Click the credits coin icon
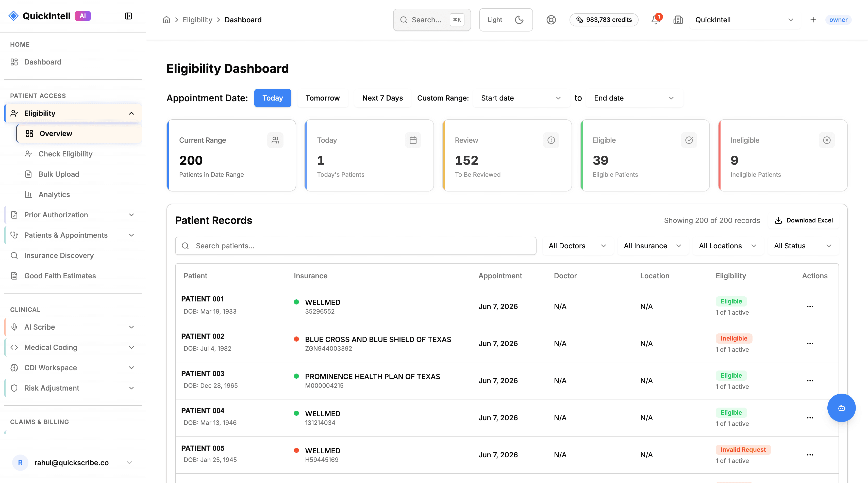Image resolution: width=868 pixels, height=483 pixels. (x=579, y=20)
